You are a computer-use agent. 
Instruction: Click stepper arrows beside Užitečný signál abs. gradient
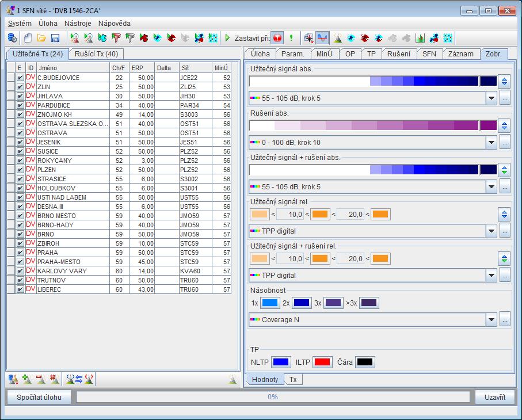pyautogui.click(x=504, y=82)
